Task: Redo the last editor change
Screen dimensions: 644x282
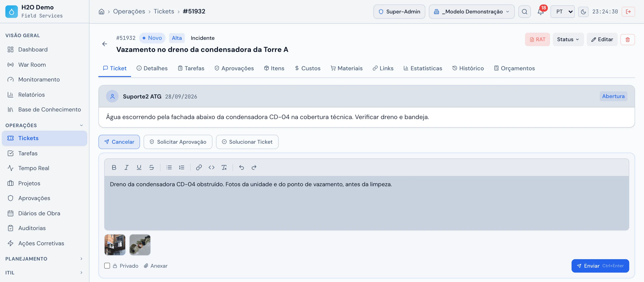Action: tap(254, 167)
